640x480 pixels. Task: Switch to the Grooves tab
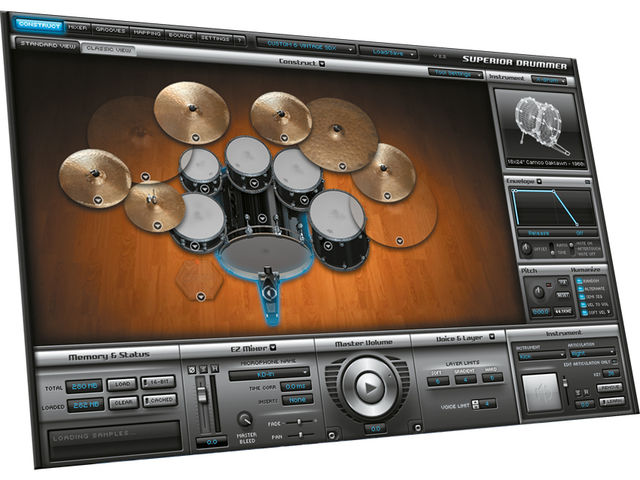tap(110, 30)
